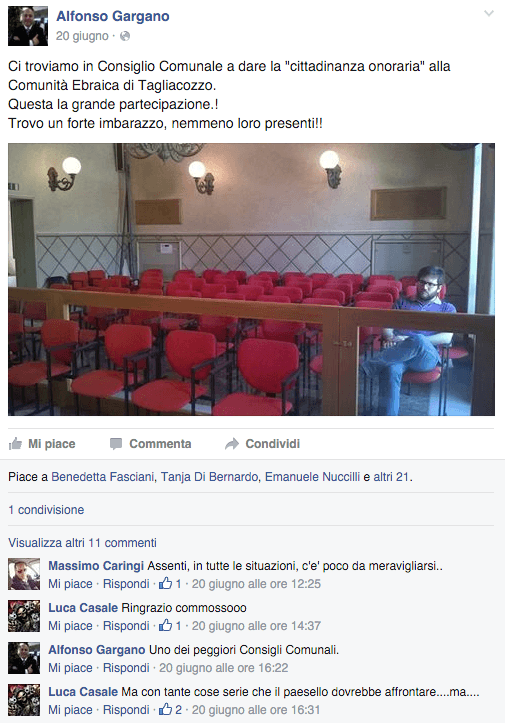Expand Visualizza altri 11 commenti
This screenshot has width=505, height=723.
click(x=82, y=543)
